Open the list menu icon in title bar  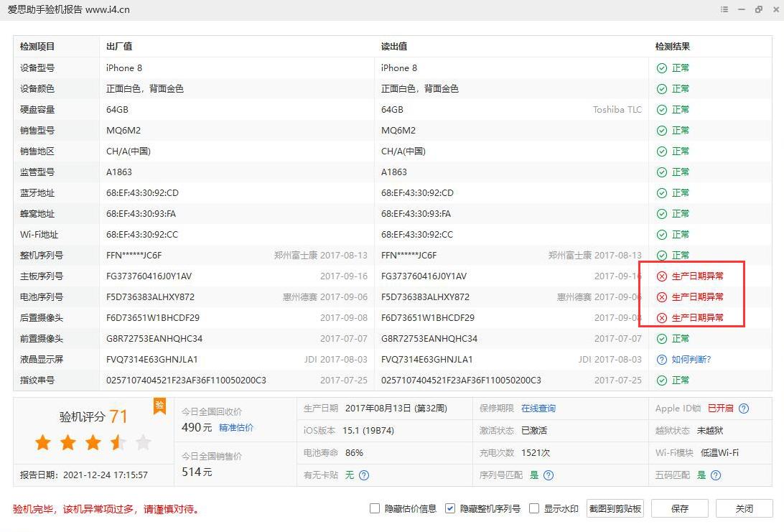point(725,9)
